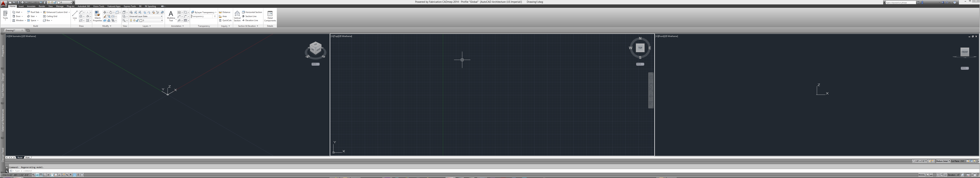
Task: Open the Tools palette button
Action: click(5, 16)
